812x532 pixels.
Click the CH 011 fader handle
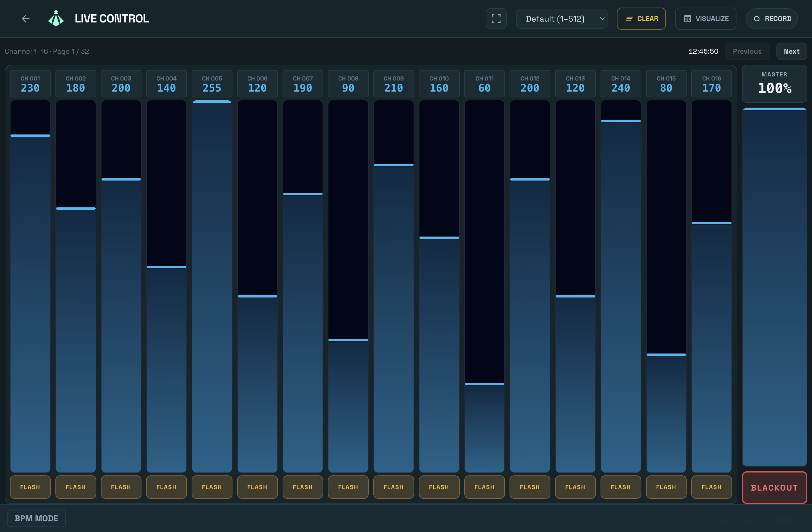pyautogui.click(x=484, y=384)
